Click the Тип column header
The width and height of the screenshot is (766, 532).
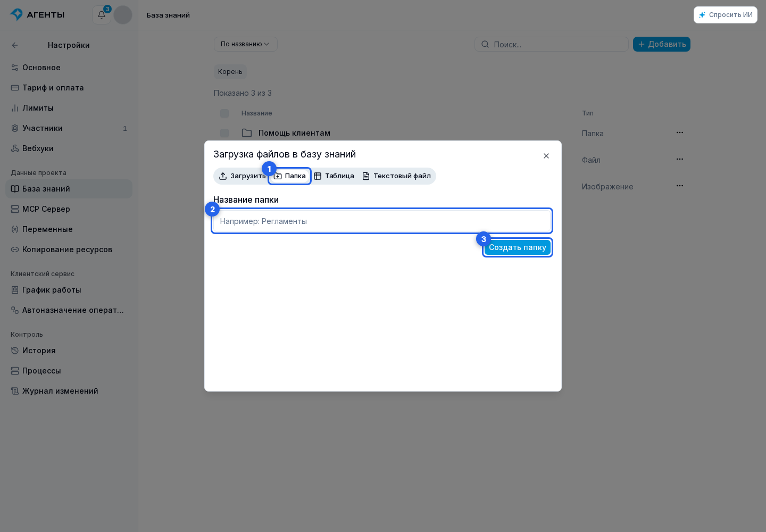click(x=588, y=113)
